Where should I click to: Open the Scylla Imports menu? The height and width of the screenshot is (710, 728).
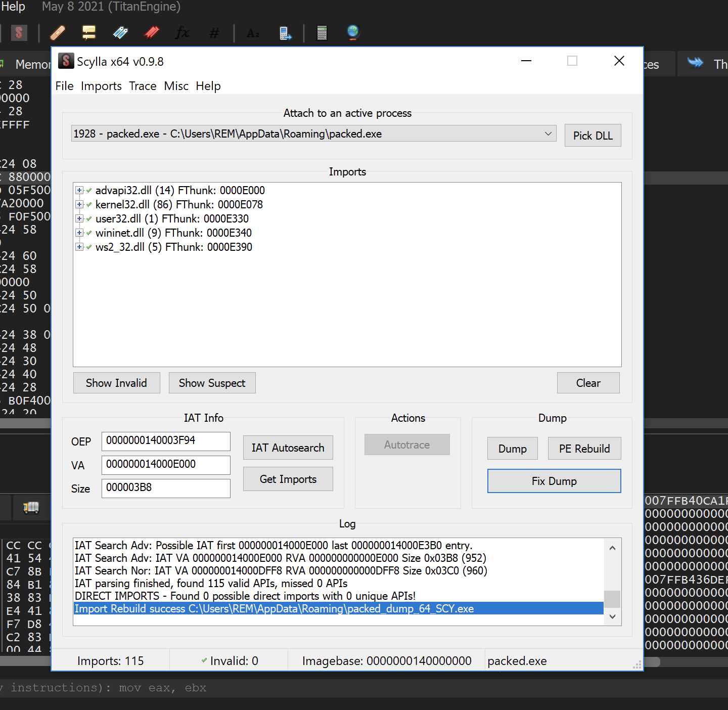point(101,86)
